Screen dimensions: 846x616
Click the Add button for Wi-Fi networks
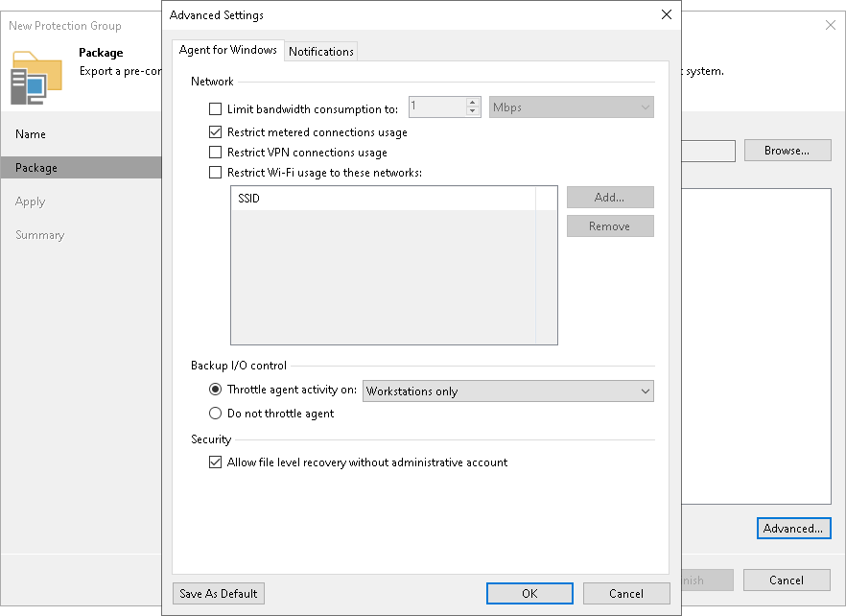pos(610,197)
